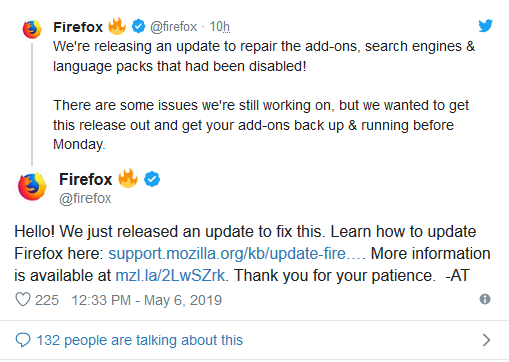Viewport: 509px width, 362px height.
Task: Click the verified badge in top tweet
Action: [x=138, y=26]
